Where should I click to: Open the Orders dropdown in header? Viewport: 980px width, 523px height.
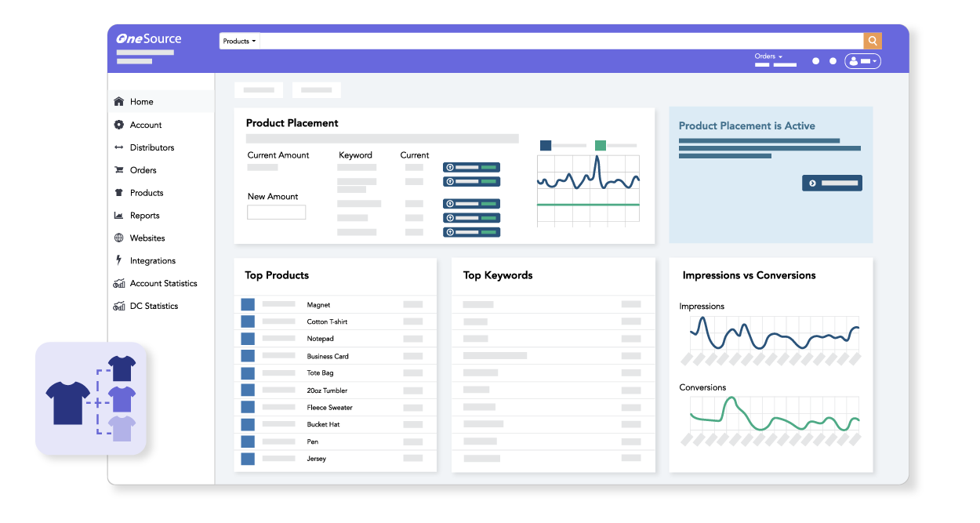coord(769,56)
